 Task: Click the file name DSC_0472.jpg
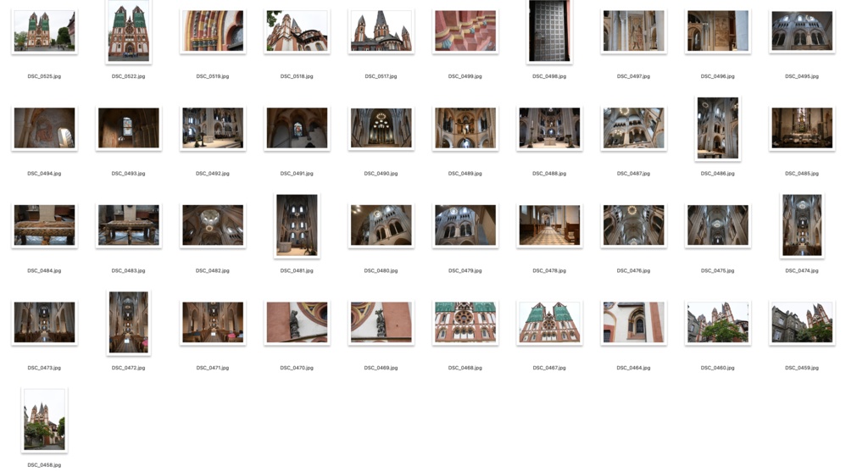[129, 368]
